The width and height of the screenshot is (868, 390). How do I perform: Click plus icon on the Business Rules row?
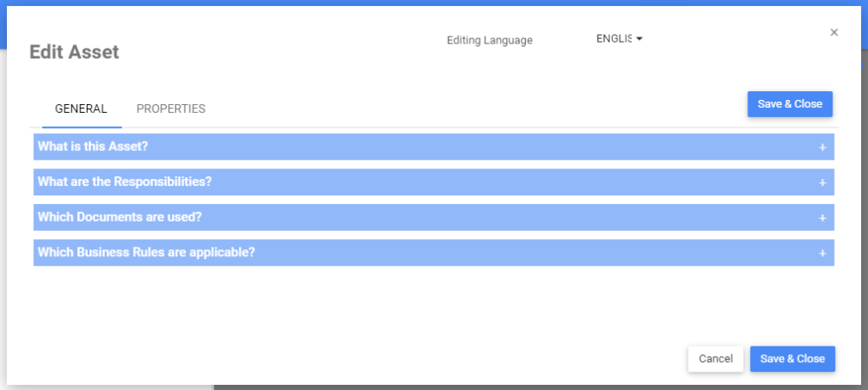tap(822, 253)
